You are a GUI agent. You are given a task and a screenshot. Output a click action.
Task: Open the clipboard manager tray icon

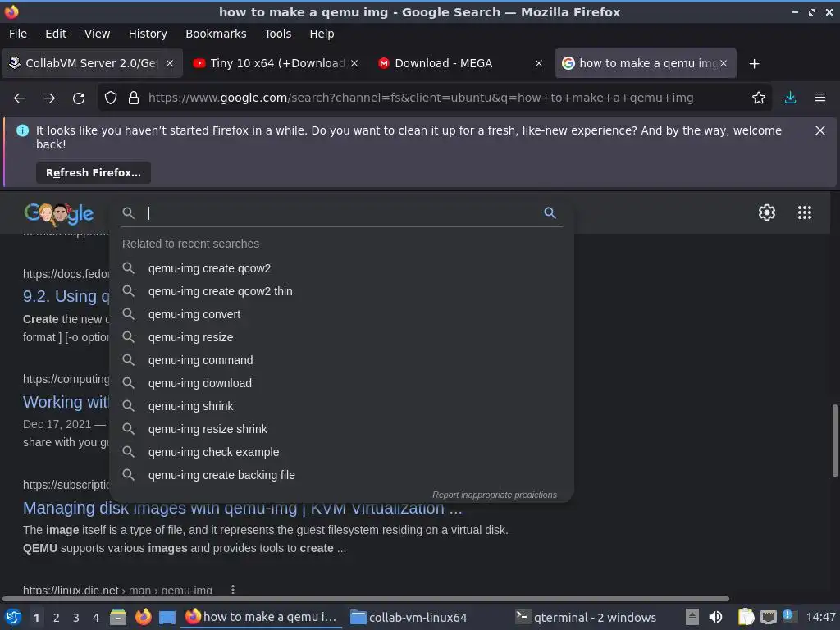pos(745,617)
